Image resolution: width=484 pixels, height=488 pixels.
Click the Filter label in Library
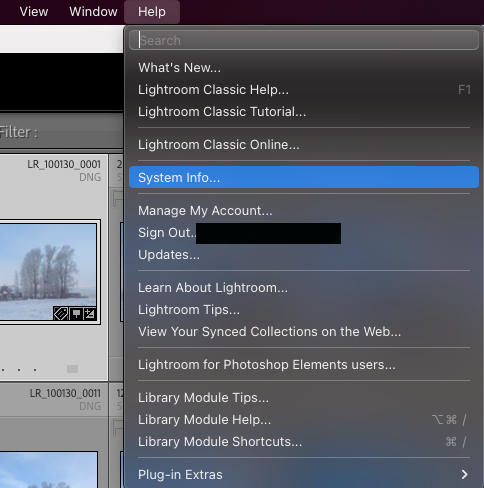point(19,132)
